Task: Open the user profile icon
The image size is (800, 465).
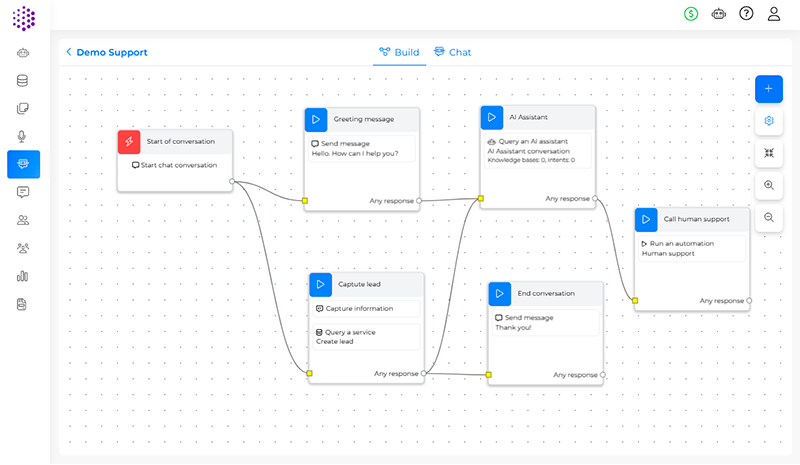Action: pyautogui.click(x=774, y=14)
